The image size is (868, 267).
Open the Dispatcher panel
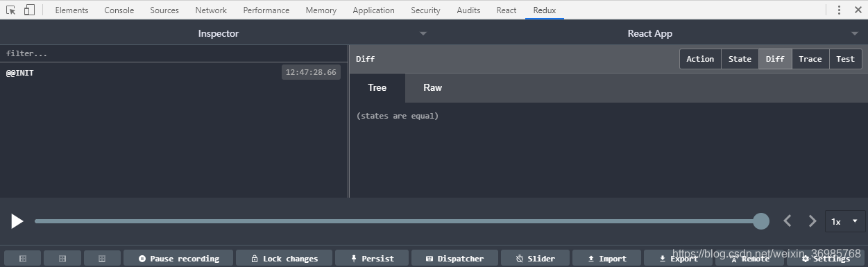click(x=454, y=259)
